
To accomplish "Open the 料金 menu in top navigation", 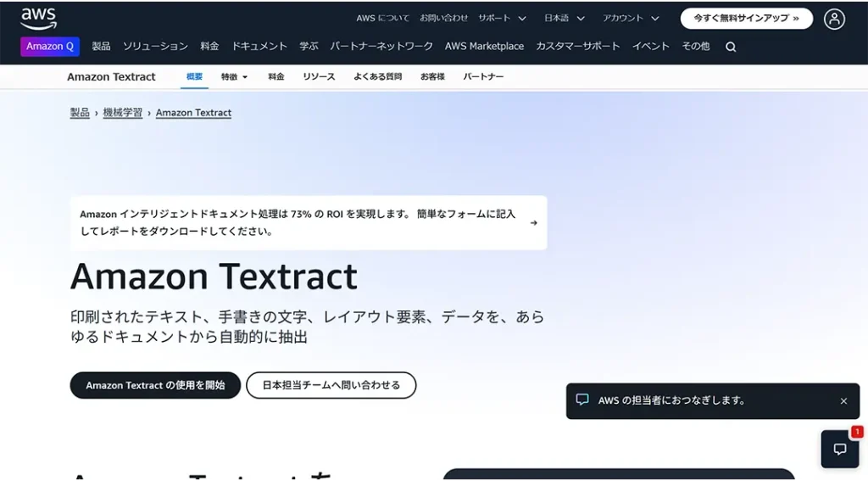I will tap(209, 47).
